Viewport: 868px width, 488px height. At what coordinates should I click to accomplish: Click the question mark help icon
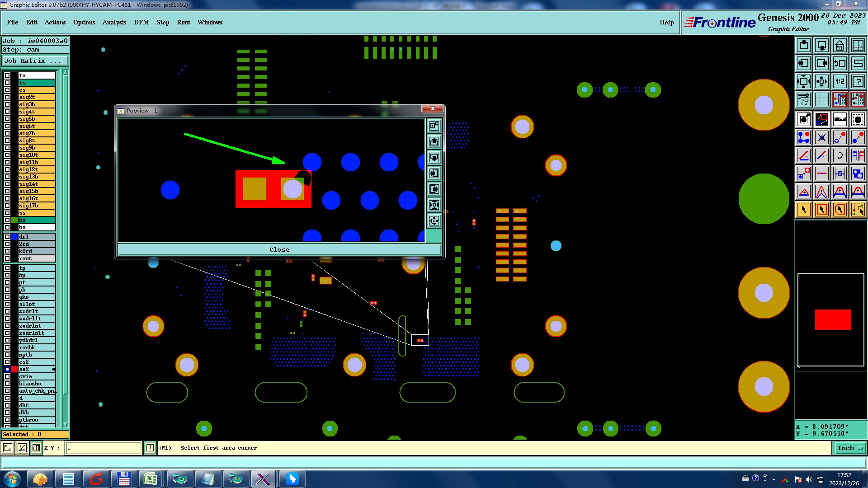pos(858,81)
